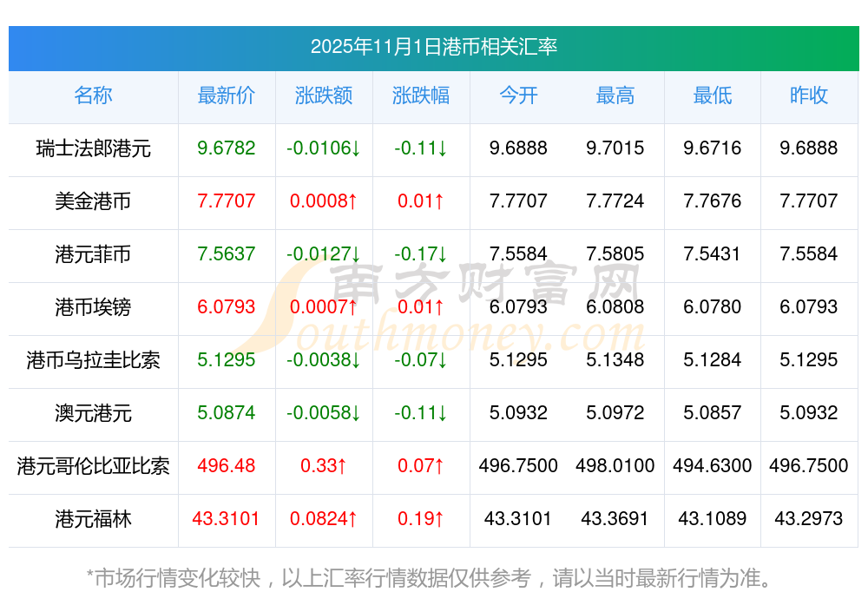
Task: Open the 瑞士法郎港元 row name
Action: 93,148
